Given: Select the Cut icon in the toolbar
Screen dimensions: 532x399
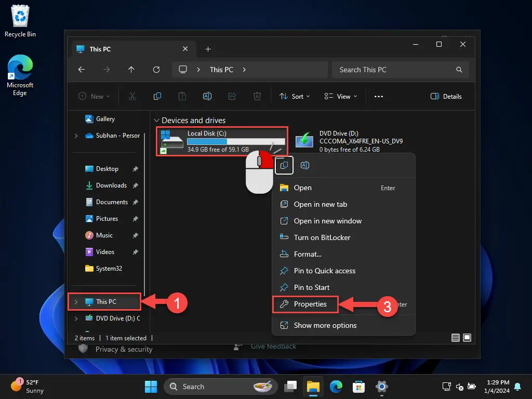Looking at the screenshot, I should pos(132,96).
